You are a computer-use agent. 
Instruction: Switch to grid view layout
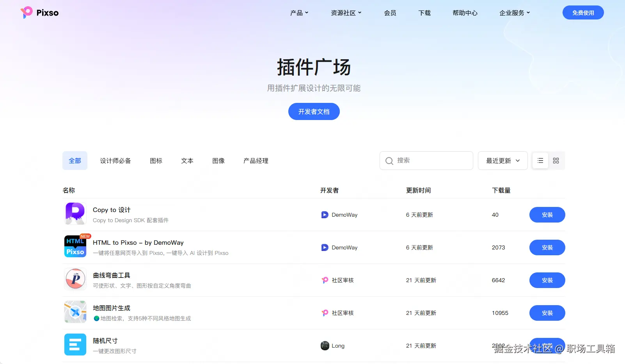pos(556,161)
